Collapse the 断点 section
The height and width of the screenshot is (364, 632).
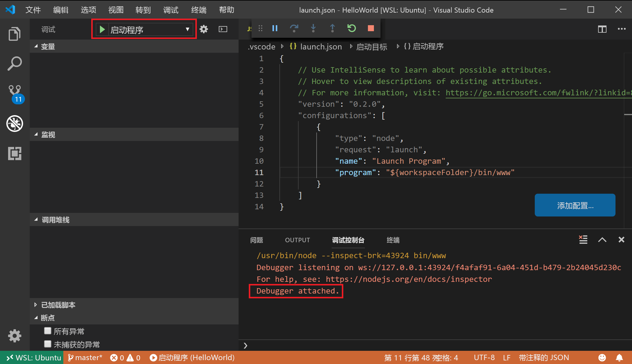coord(134,318)
